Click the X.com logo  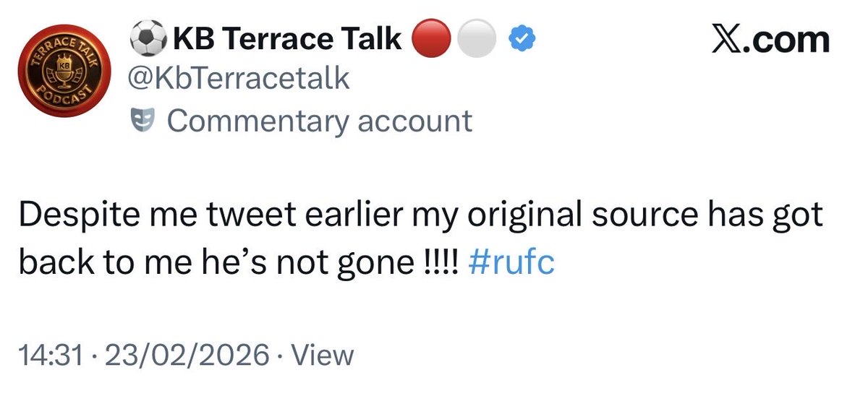point(770,40)
